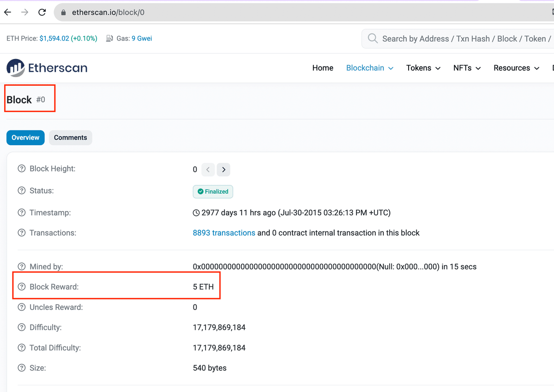
Task: Expand the Blockchain dropdown menu
Action: tap(370, 68)
